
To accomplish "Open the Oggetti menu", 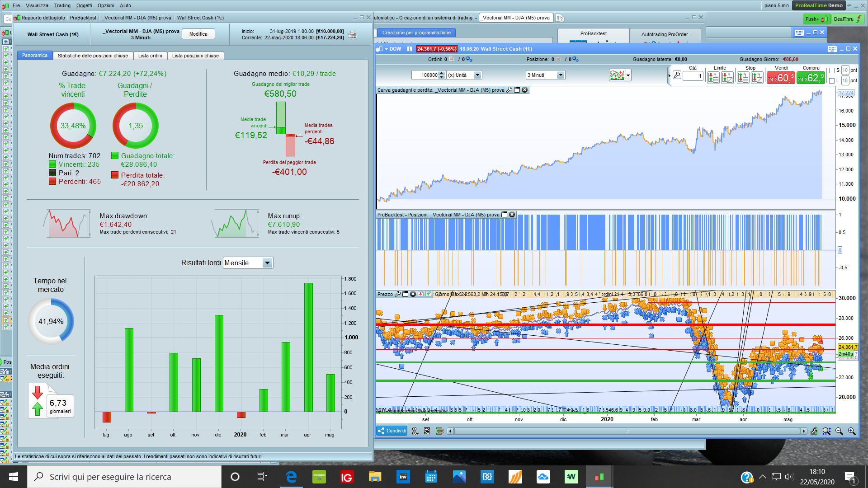I will pos(84,5).
